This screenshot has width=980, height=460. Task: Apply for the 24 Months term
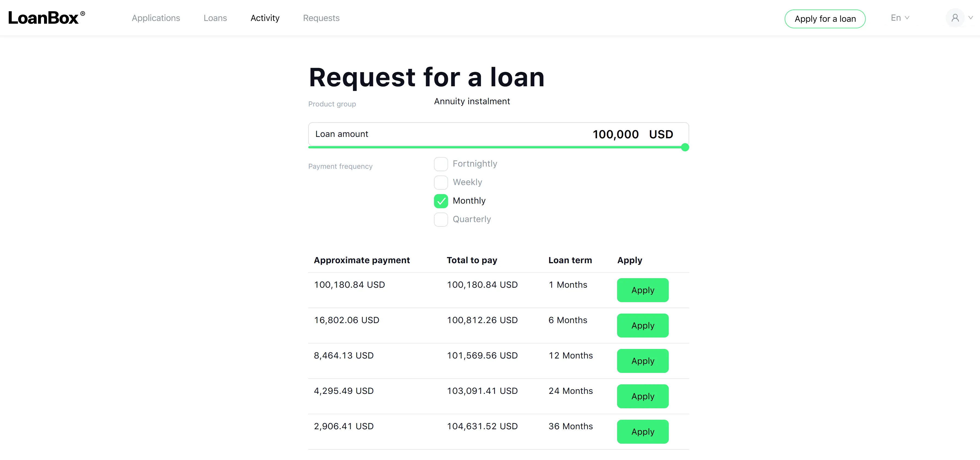coord(643,396)
